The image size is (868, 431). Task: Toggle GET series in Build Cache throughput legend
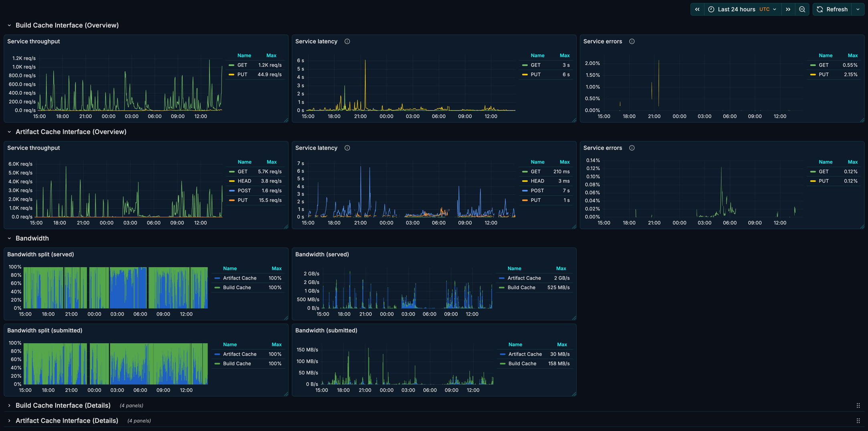coord(242,64)
